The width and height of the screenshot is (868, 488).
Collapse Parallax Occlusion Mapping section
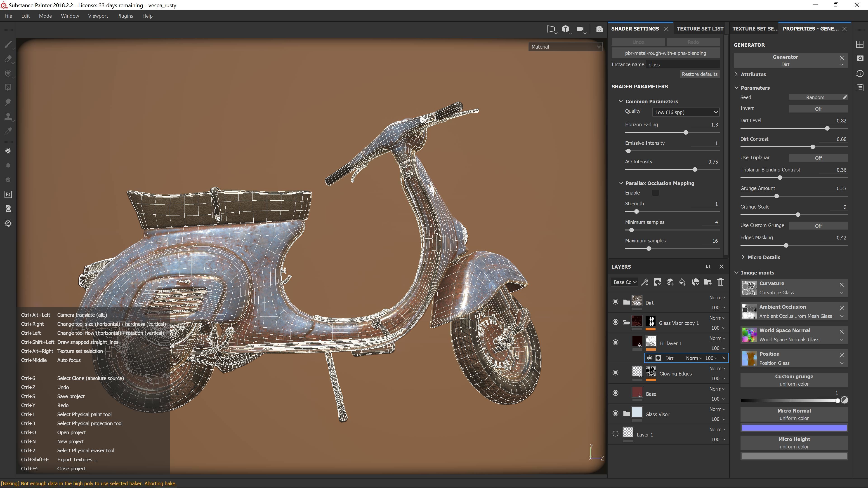pos(621,183)
